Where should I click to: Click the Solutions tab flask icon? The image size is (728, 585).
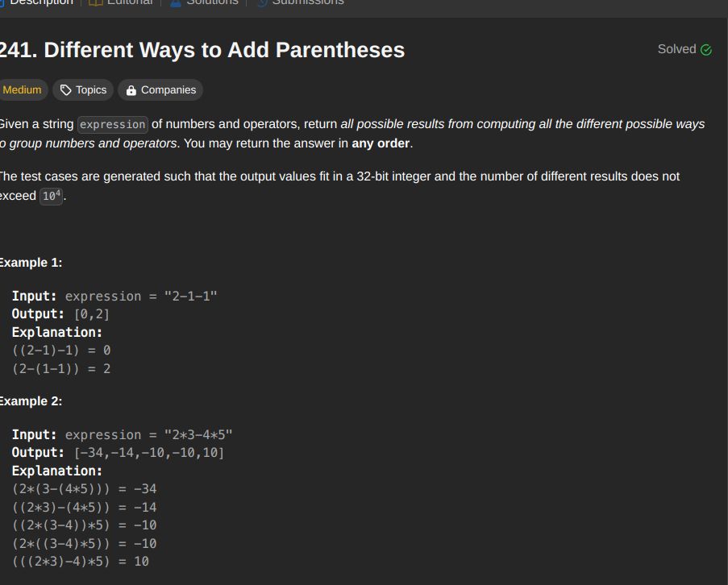(x=176, y=2)
